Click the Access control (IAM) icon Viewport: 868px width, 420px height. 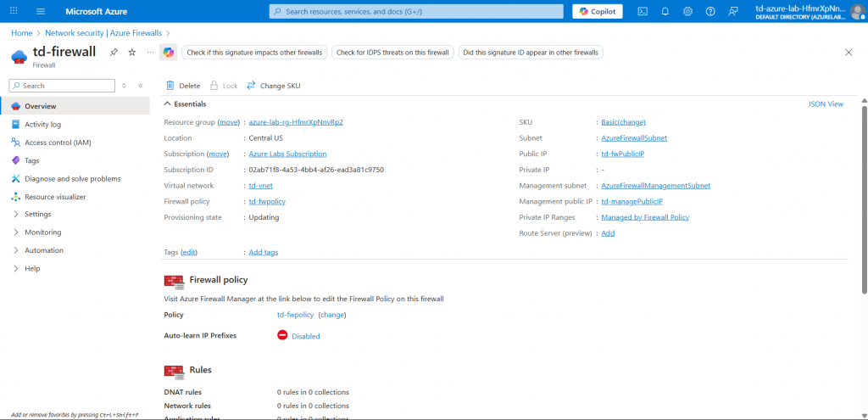coord(15,143)
